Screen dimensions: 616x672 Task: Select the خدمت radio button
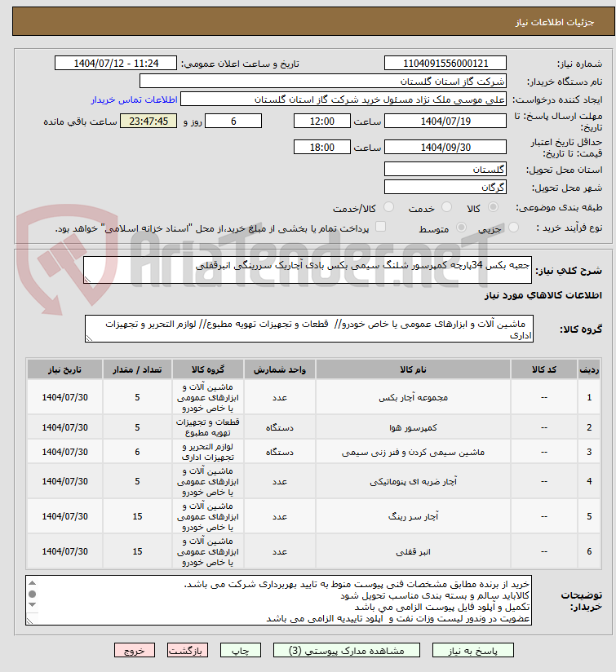coord(446,207)
